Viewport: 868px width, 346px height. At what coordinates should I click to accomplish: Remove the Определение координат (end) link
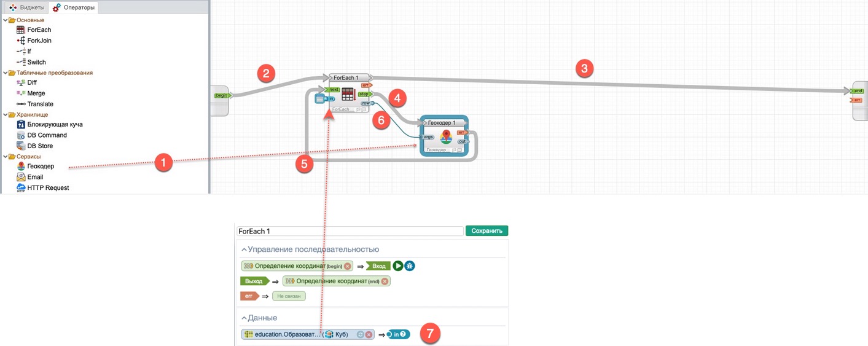(385, 281)
